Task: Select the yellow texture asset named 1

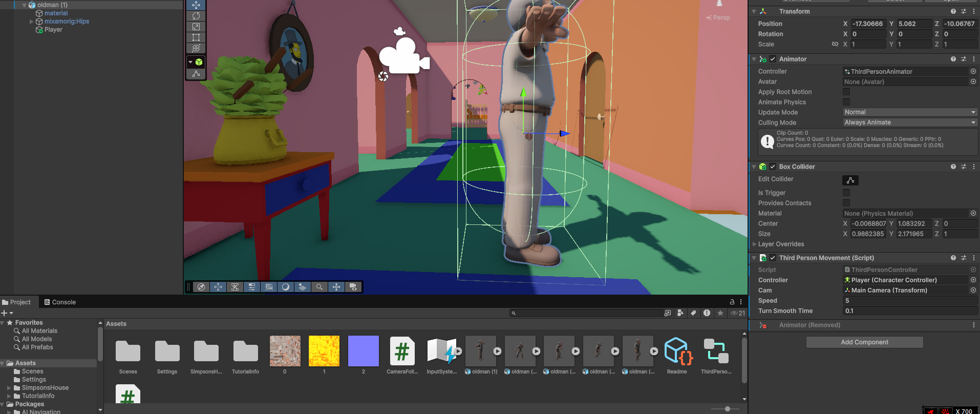Action: [x=324, y=356]
